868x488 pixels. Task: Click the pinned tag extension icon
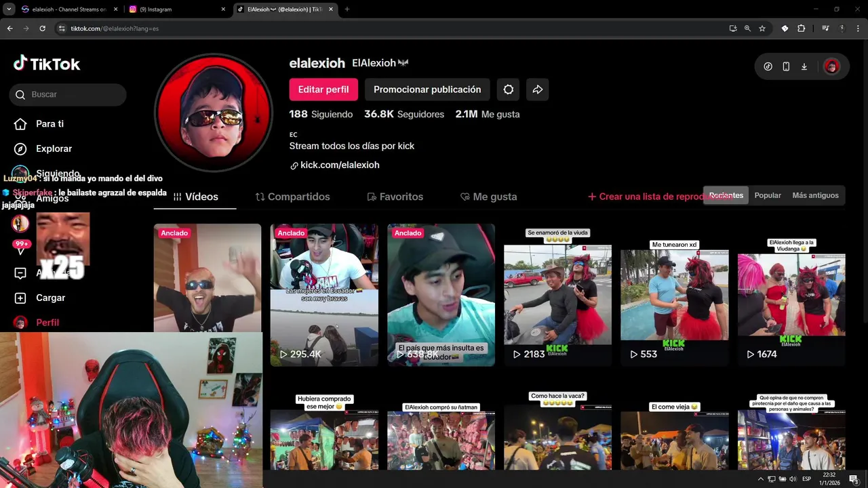click(x=785, y=28)
